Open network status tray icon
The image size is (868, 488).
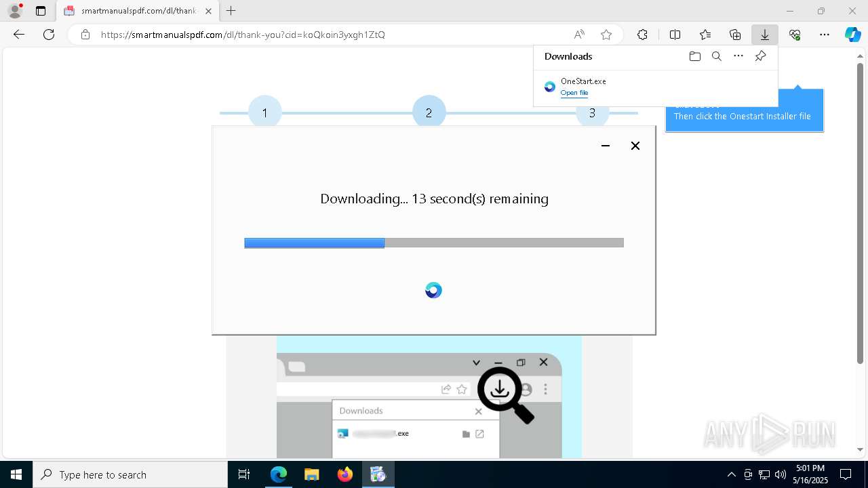click(764, 474)
